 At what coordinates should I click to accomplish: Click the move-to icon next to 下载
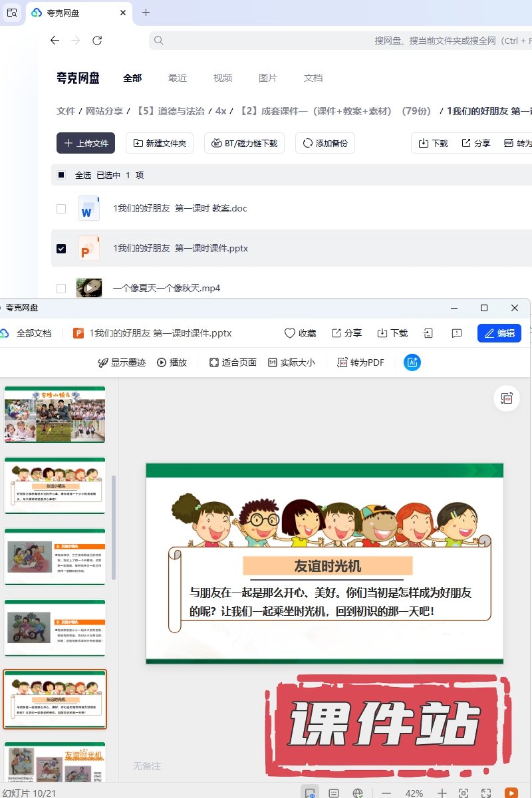(429, 333)
